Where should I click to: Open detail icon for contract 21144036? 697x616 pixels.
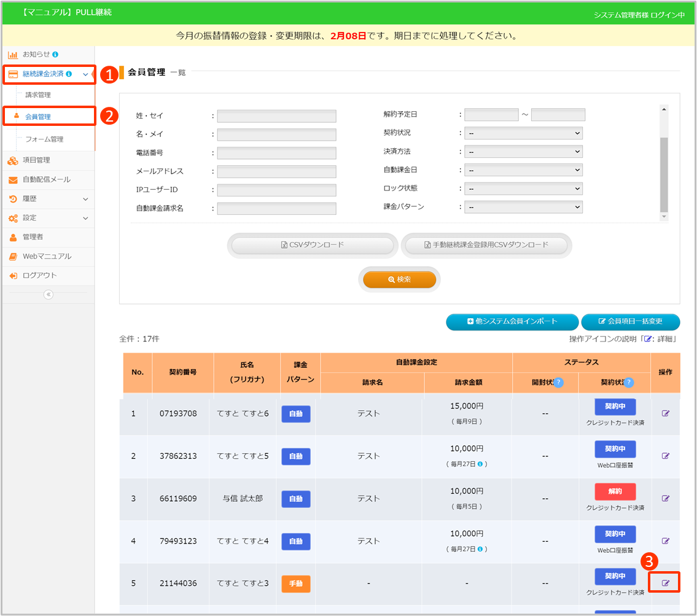tap(665, 583)
